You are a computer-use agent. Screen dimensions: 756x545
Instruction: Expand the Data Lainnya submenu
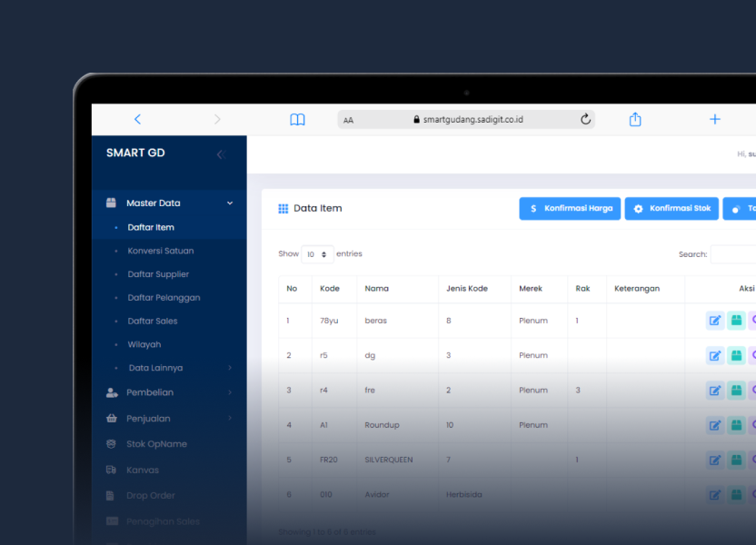click(x=230, y=368)
